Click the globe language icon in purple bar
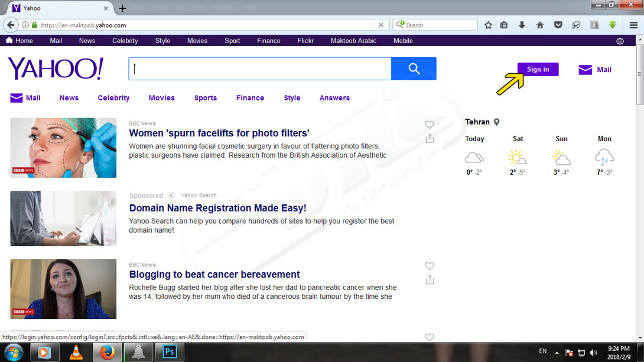 pyautogui.click(x=620, y=41)
